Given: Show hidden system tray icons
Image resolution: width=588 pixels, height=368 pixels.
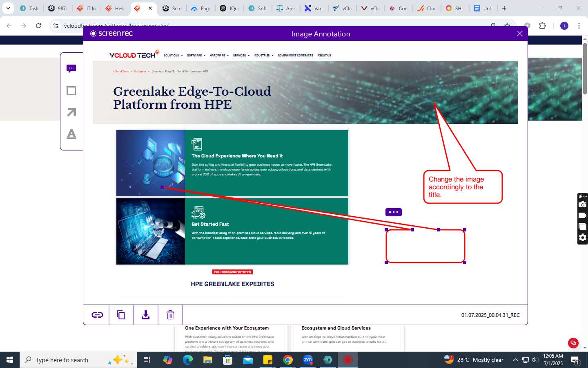Looking at the screenshot, I should tap(515, 360).
